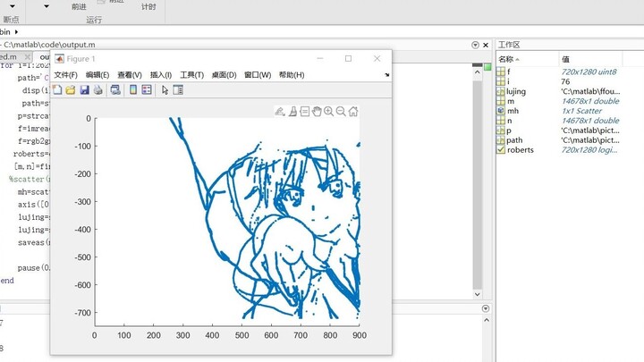
Task: Select the Zoom Out magnifier on axes
Action: [341, 111]
